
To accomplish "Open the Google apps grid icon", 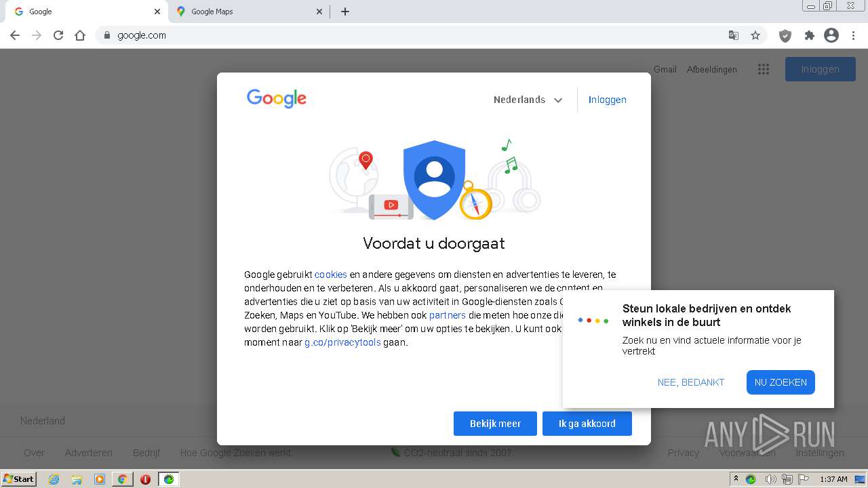I will pyautogui.click(x=764, y=69).
